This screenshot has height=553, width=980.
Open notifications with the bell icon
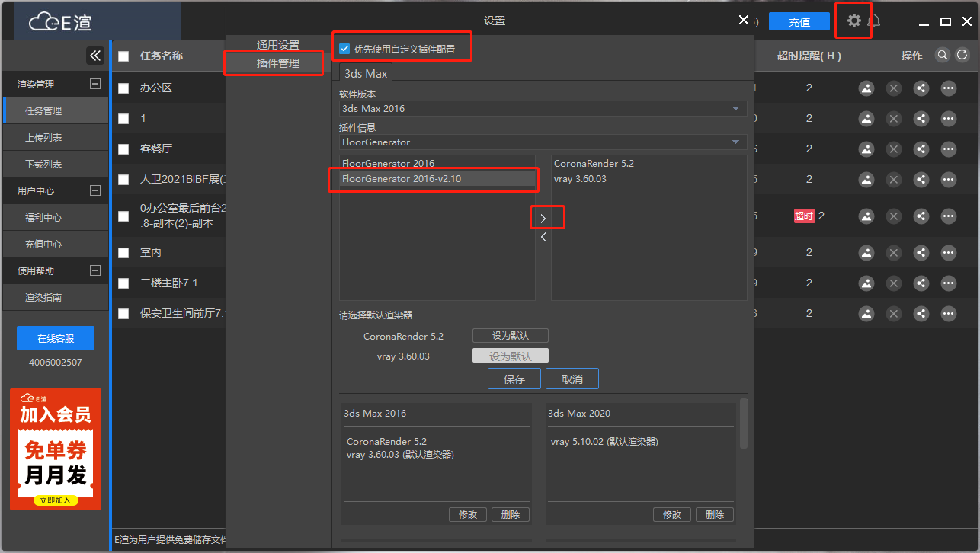(874, 21)
